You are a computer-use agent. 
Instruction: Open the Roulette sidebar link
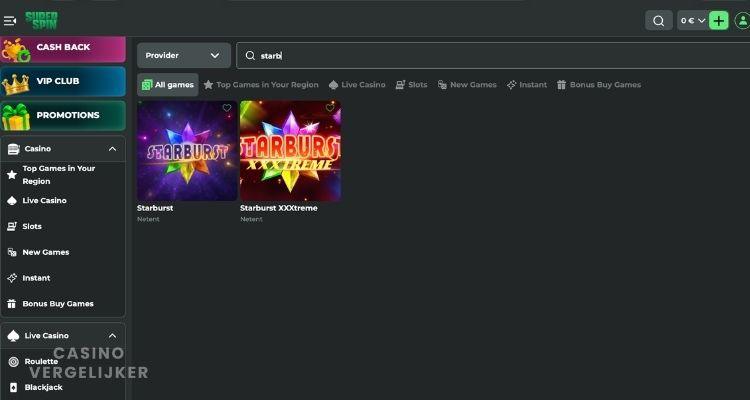coord(63,362)
